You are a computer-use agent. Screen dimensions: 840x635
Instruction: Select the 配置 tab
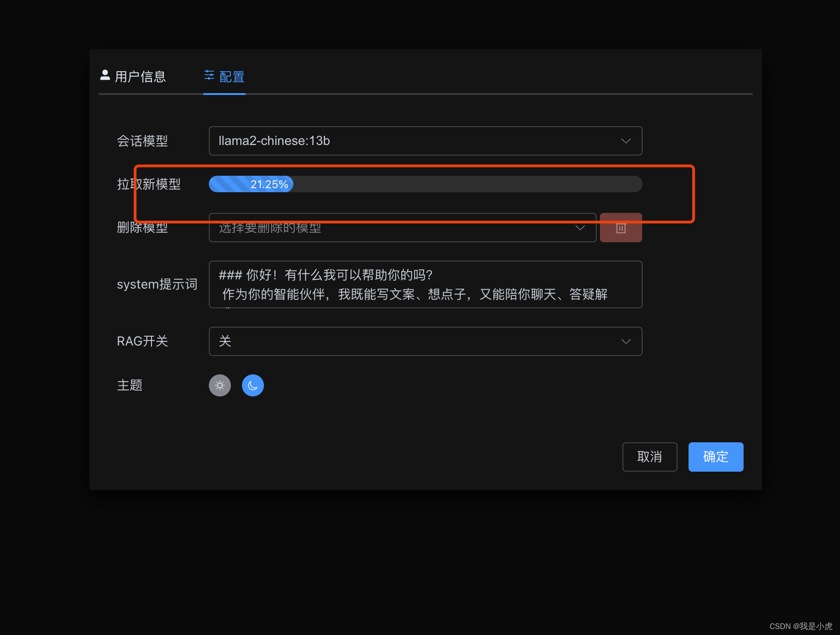point(224,76)
